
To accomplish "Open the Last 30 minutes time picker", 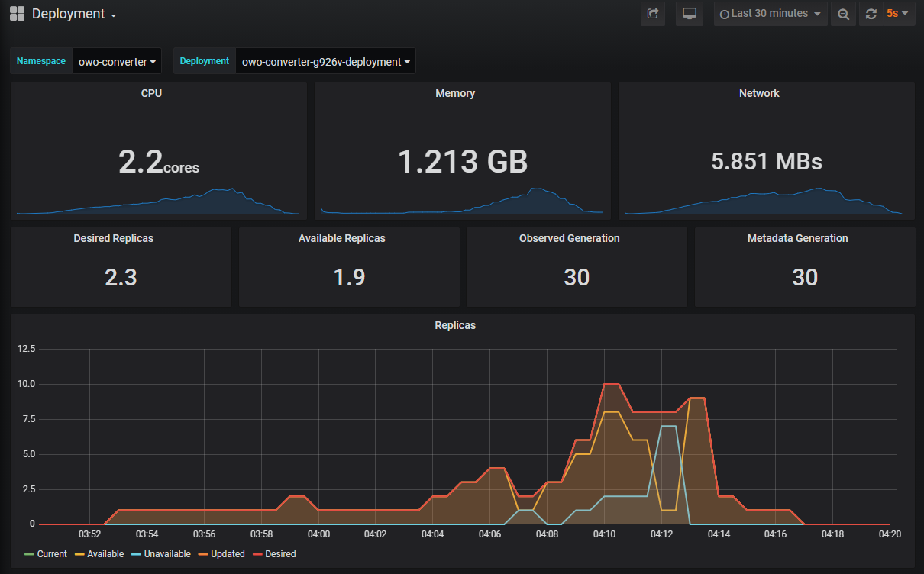I will point(771,14).
